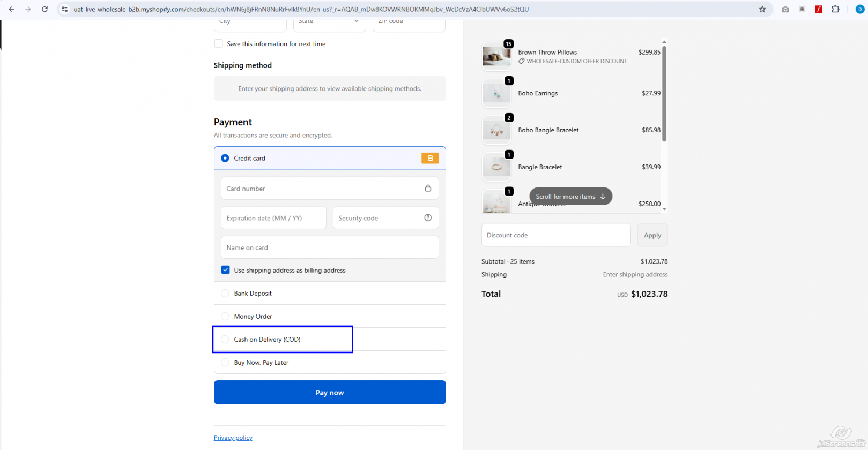Click the security code help icon
868x450 pixels.
click(x=428, y=217)
